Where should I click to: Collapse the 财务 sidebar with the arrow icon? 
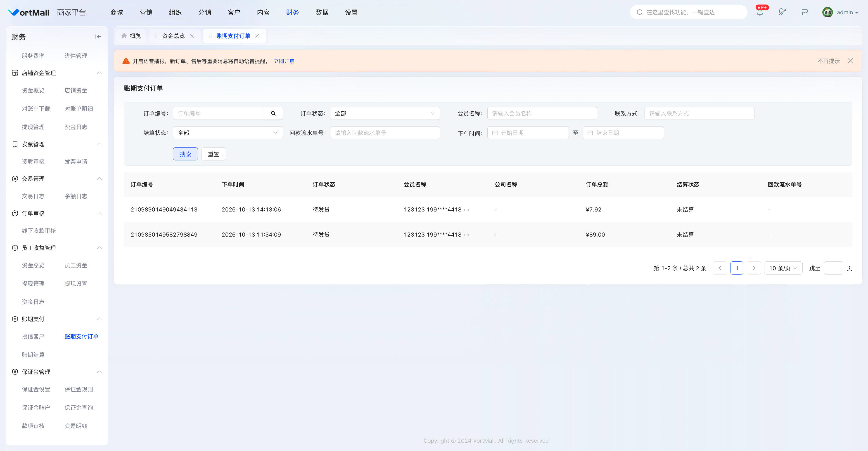pos(98,37)
